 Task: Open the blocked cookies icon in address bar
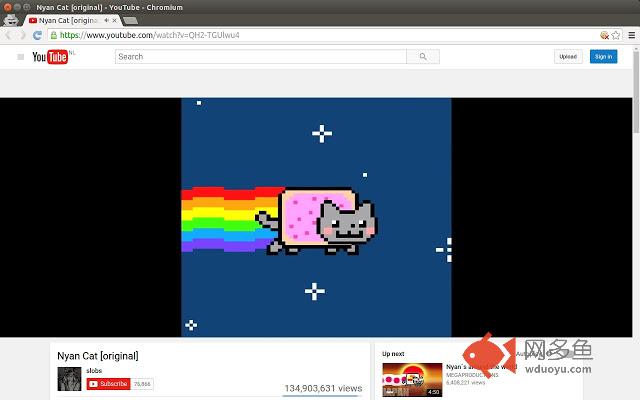tap(604, 35)
